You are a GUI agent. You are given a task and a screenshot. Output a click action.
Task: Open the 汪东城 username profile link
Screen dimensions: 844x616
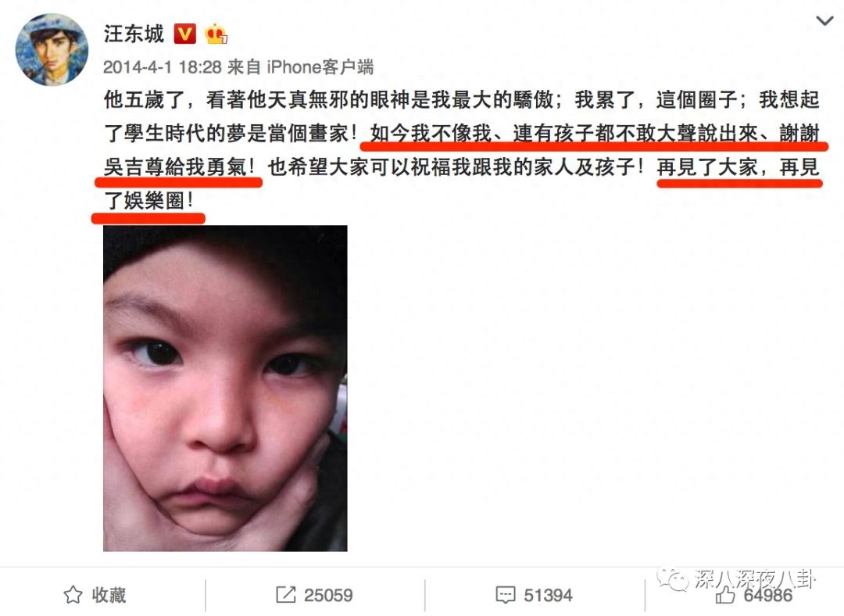click(134, 34)
